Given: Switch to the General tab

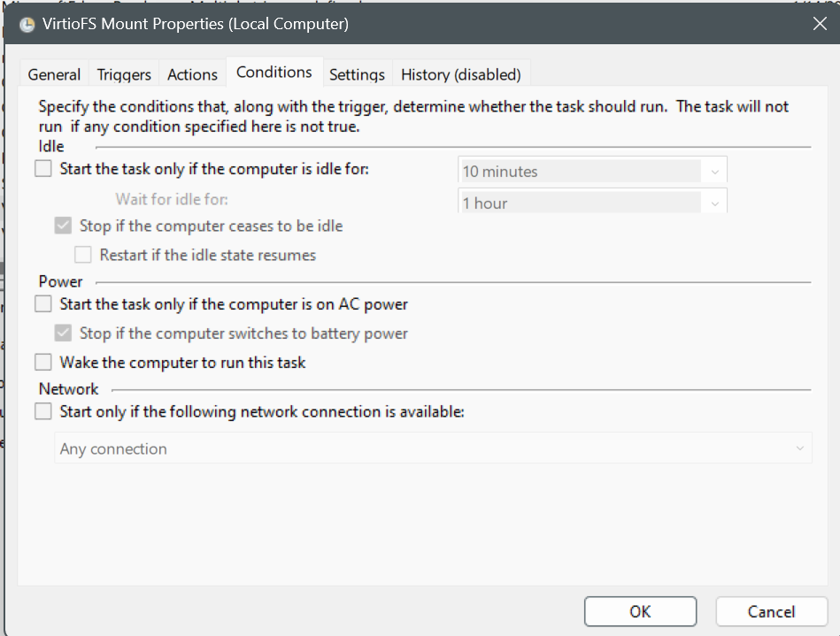Looking at the screenshot, I should 54,74.
